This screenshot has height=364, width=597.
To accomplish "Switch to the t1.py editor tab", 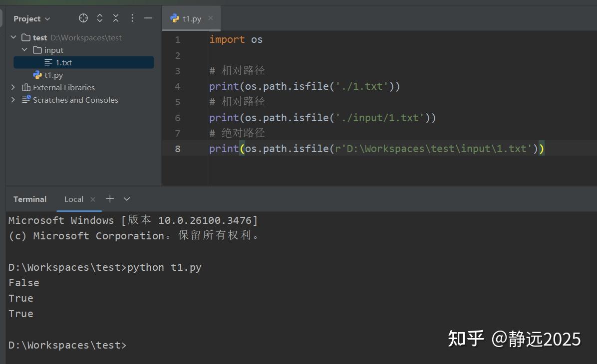I will point(191,18).
